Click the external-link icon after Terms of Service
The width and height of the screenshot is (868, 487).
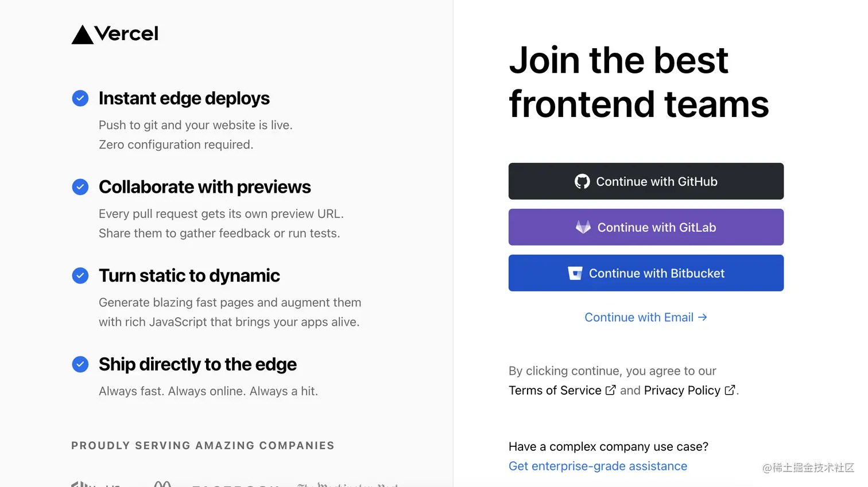pos(611,391)
